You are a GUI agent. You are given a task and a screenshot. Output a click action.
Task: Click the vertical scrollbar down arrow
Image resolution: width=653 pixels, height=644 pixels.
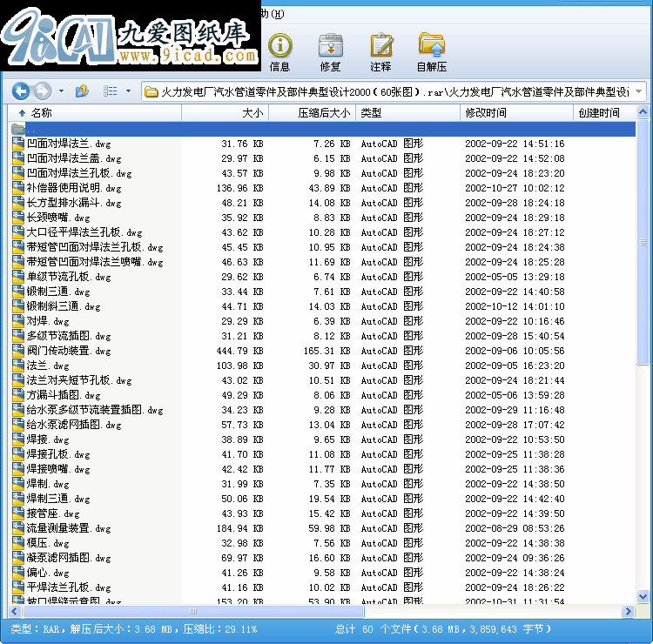[643, 596]
